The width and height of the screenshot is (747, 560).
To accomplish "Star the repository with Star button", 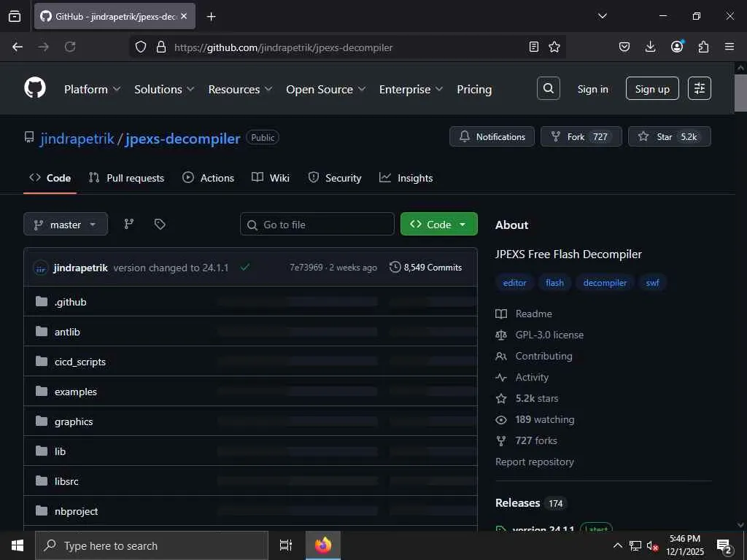I will click(670, 136).
